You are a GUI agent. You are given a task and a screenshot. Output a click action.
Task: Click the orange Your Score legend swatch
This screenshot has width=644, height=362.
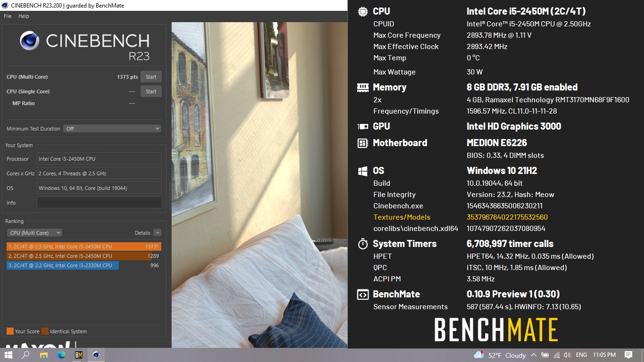click(x=10, y=331)
